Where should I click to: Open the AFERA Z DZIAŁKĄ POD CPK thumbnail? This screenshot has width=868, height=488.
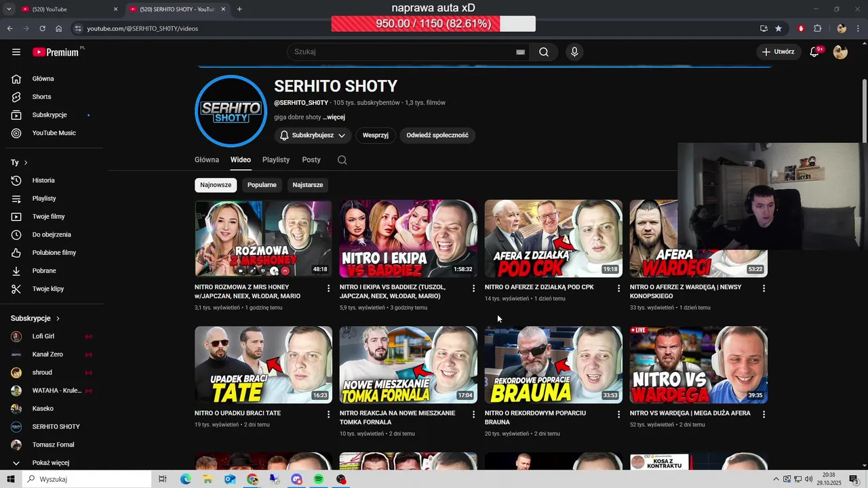[x=553, y=239]
